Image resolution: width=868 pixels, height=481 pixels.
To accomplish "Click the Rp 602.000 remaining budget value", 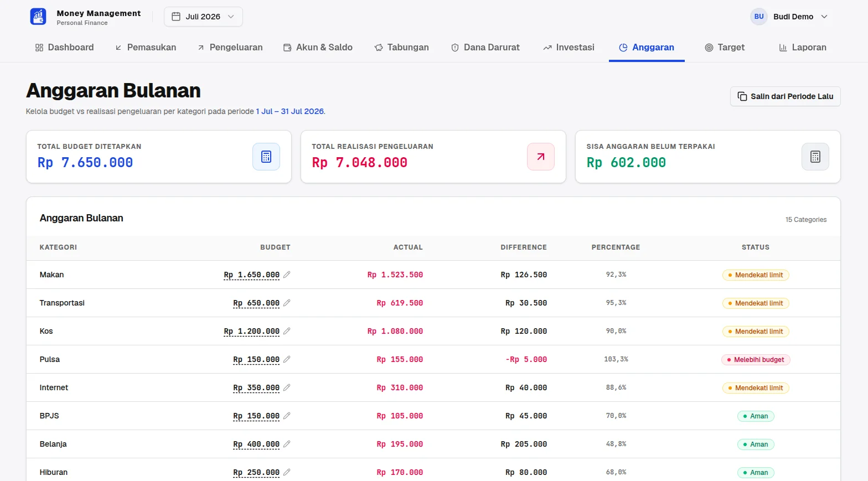I will point(626,163).
